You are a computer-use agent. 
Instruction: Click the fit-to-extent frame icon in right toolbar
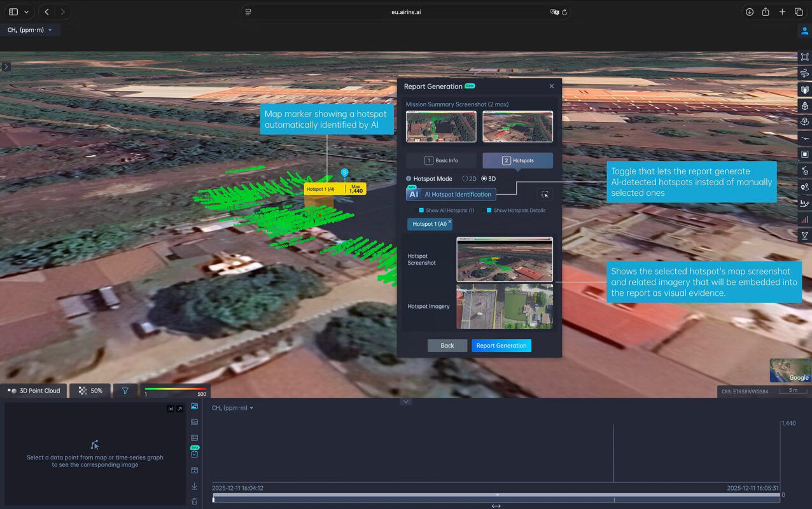[x=804, y=57]
